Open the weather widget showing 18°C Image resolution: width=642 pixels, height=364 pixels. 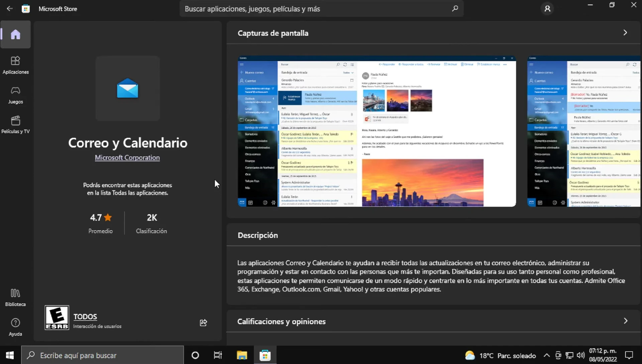[x=501, y=355]
